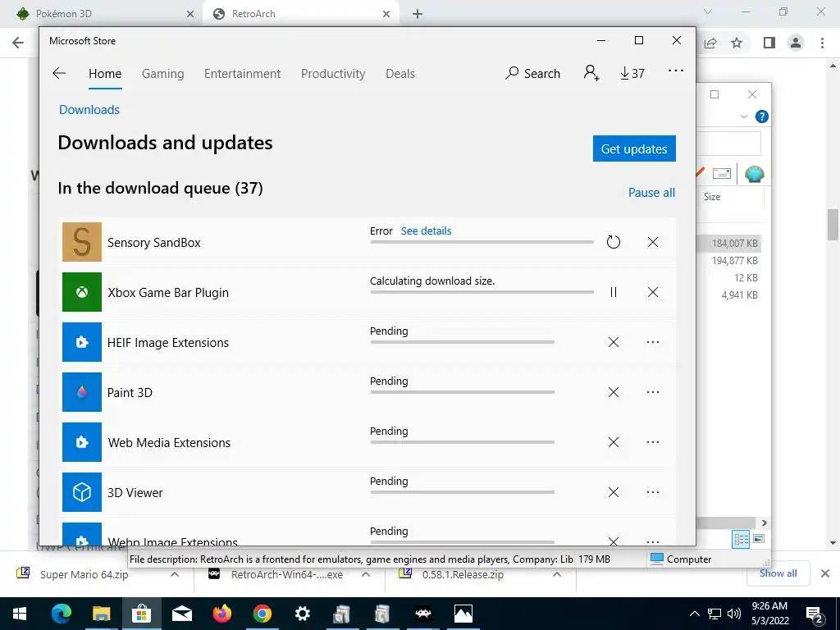Screen dimensions: 840x630
Task: Expand Super Mario 64.zip download options
Action: [175, 574]
